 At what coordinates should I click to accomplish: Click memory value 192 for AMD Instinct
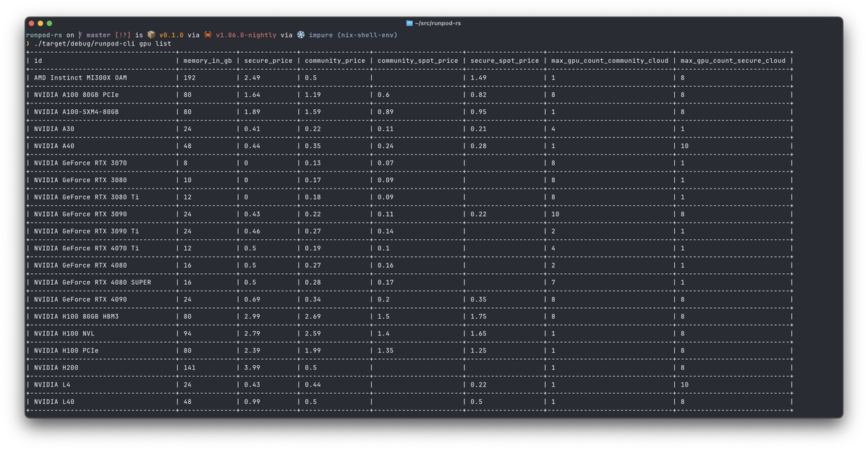click(190, 77)
